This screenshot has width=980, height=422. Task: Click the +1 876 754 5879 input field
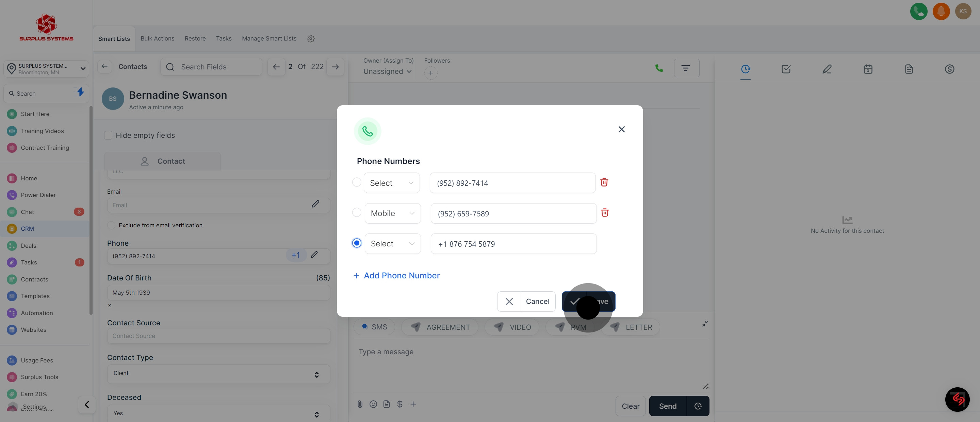click(513, 244)
